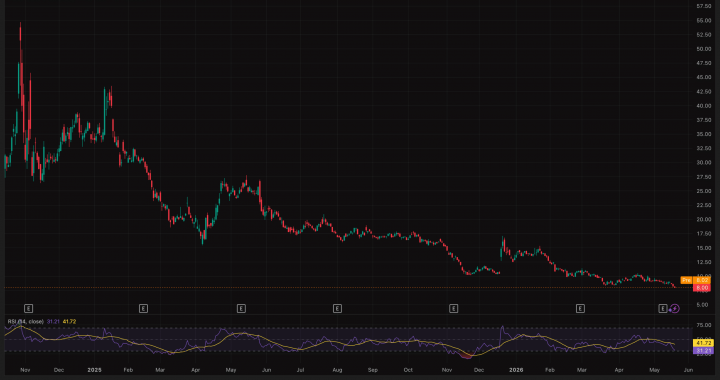
Task: Click the 20.00 price axis label
Action: coord(704,219)
